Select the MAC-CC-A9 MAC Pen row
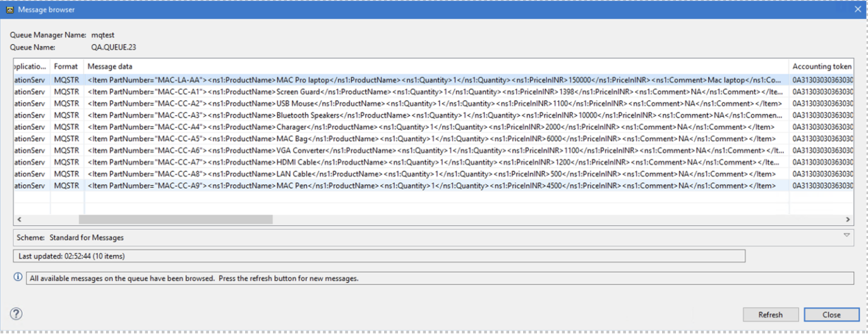Screen dimensions: 868x334 433,185
